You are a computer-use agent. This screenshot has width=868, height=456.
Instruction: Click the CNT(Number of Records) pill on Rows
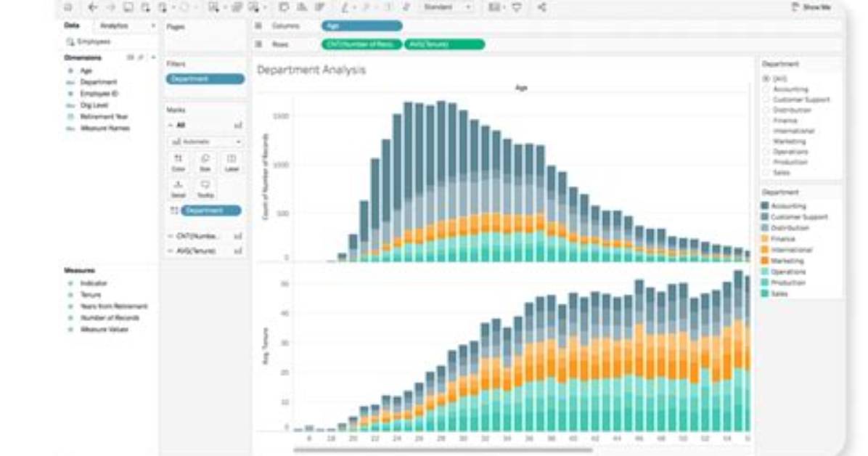tap(361, 44)
